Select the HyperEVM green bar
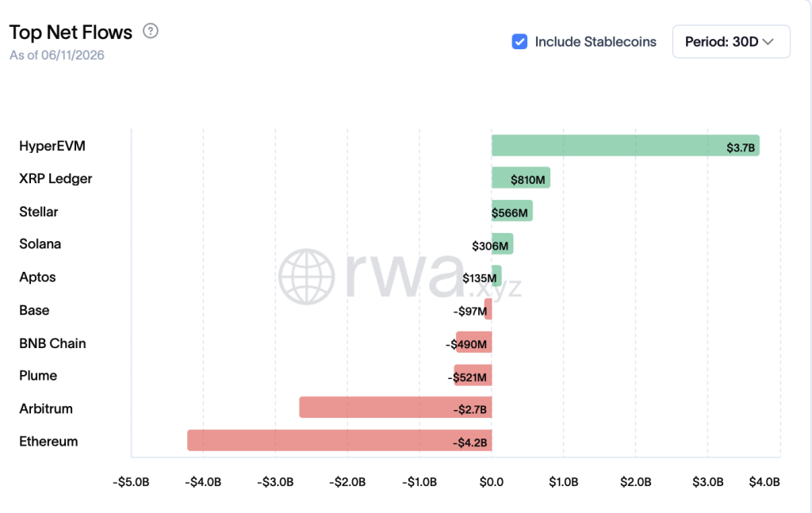Image resolution: width=812 pixels, height=513 pixels. [626, 145]
